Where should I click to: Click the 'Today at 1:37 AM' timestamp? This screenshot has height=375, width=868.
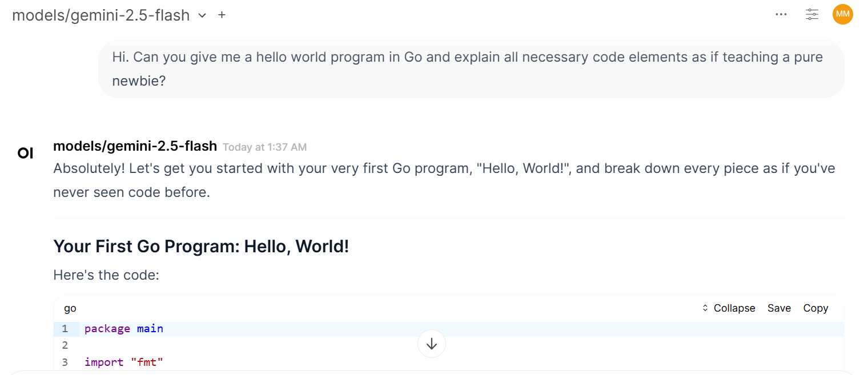tap(264, 147)
